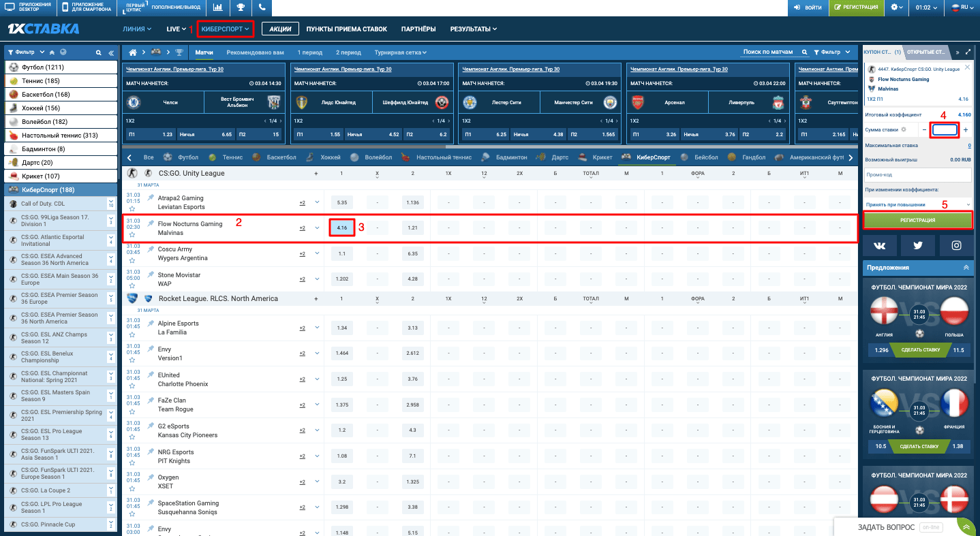Image resolution: width=980 pixels, height=536 pixels.
Task: Favorite the Alpine Esports match star
Action: [132, 334]
